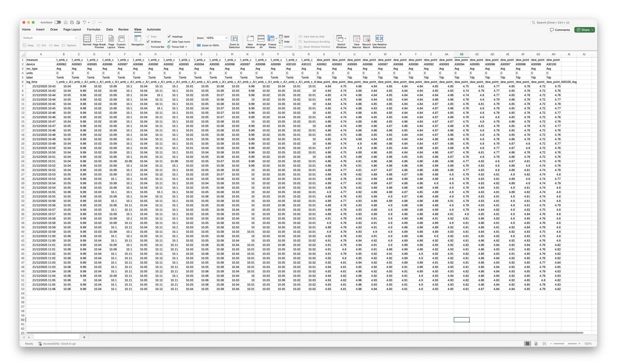Open the Zoom percentage dropdown
Image resolution: width=617 pixels, height=364 pixels.
click(226, 38)
